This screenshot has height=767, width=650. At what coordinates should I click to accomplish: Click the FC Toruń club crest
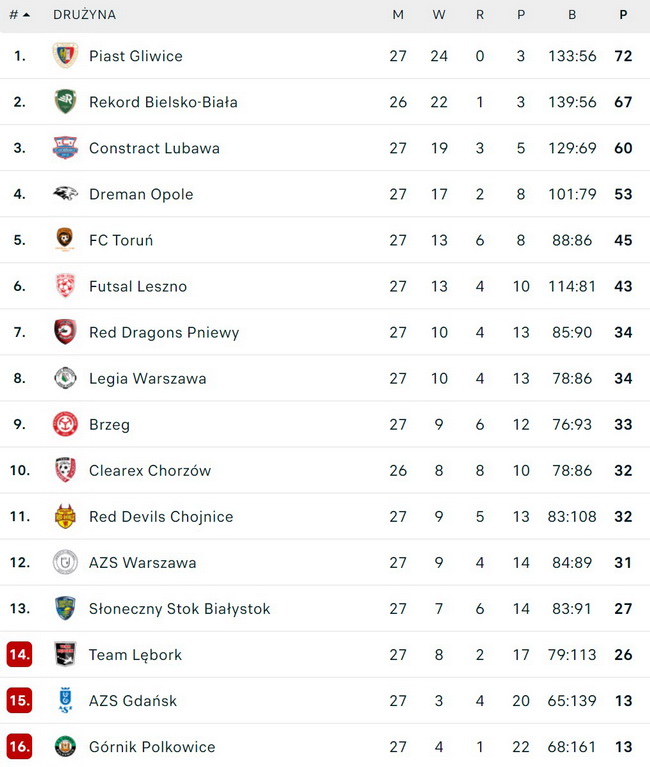pyautogui.click(x=65, y=240)
